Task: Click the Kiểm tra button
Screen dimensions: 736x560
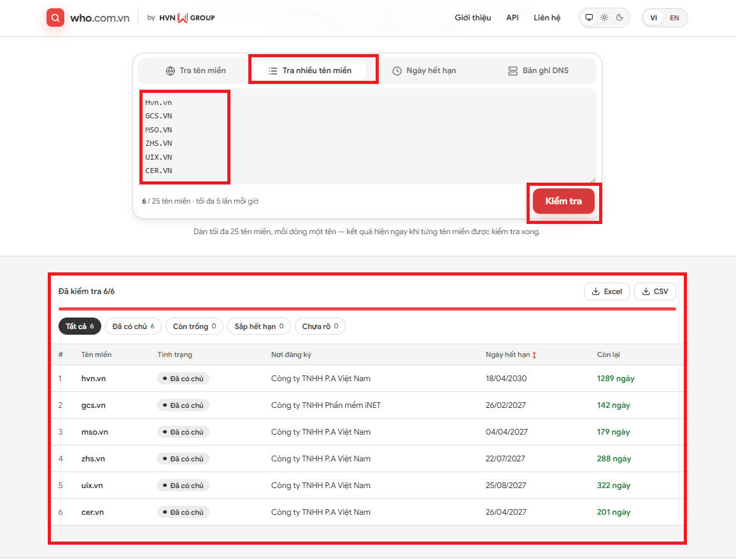Action: (563, 201)
